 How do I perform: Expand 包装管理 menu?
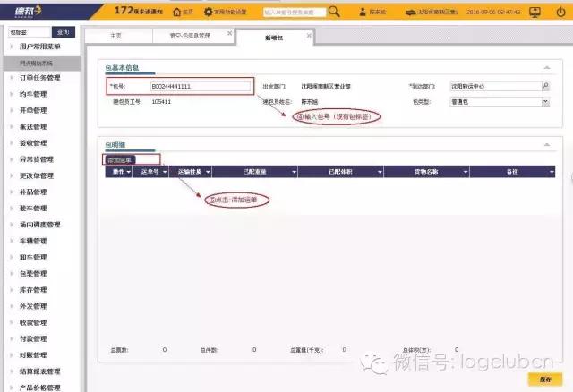click(x=33, y=274)
